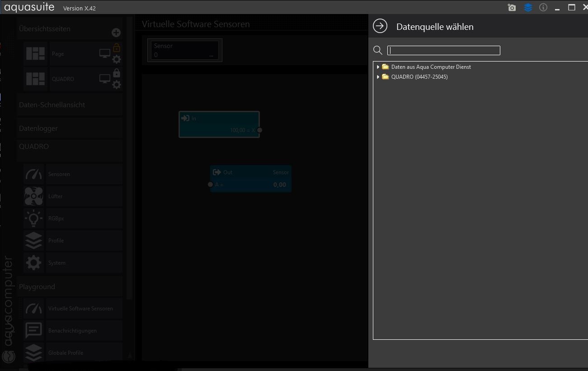Open the Profile stack icon under QUADRO
This screenshot has height=371, width=588.
coord(34,241)
